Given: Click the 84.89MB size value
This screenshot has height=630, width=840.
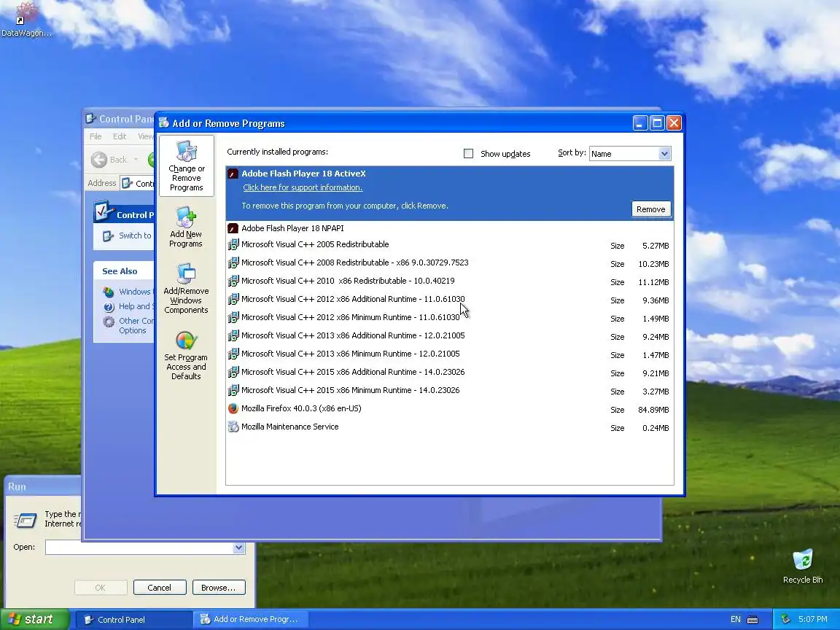Looking at the screenshot, I should (653, 410).
